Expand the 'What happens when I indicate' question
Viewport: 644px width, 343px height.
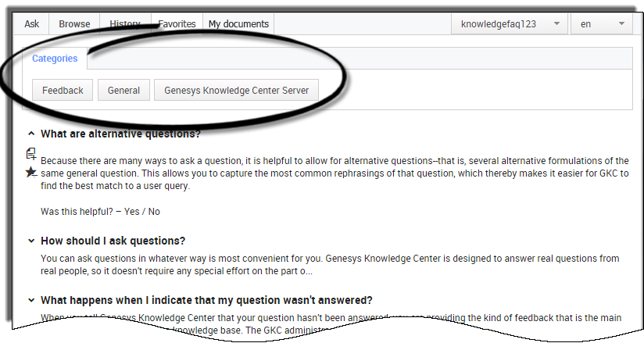30,300
